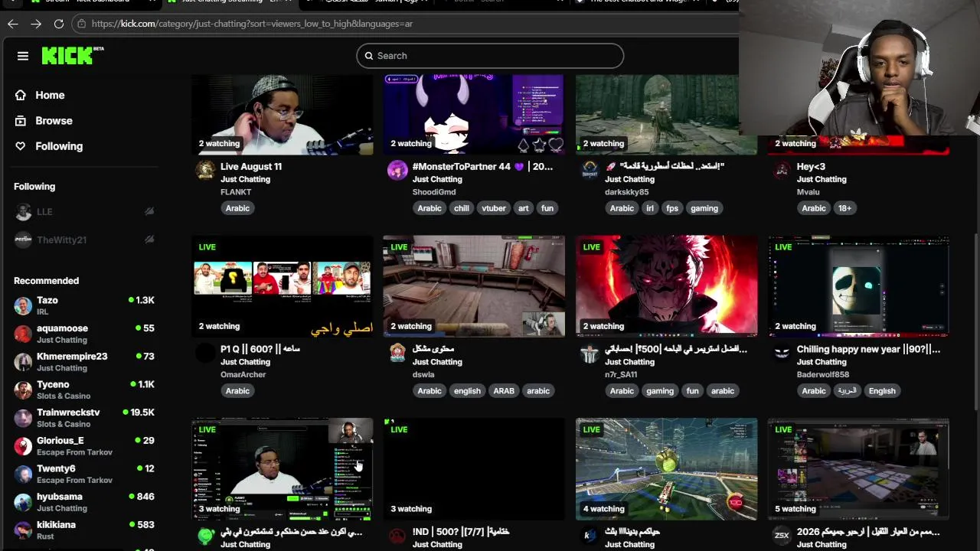Open recommended channel kikikiana
This screenshot has height=551, width=980.
[84, 530]
